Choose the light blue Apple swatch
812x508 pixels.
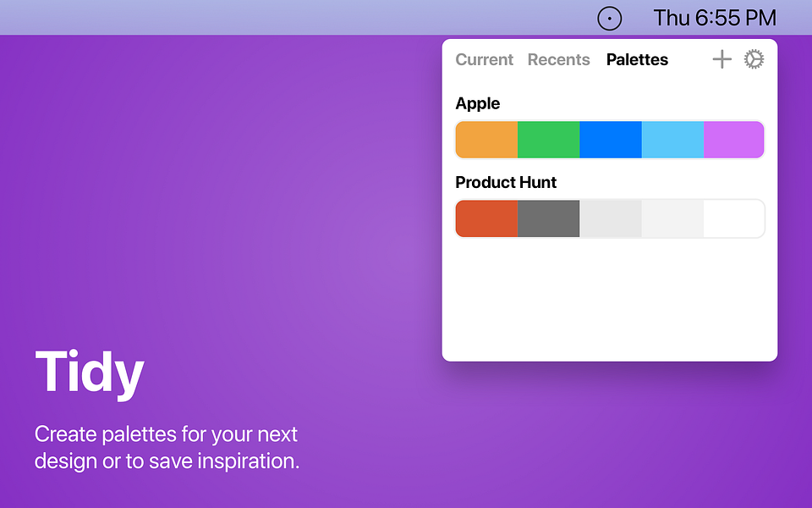[x=672, y=140]
